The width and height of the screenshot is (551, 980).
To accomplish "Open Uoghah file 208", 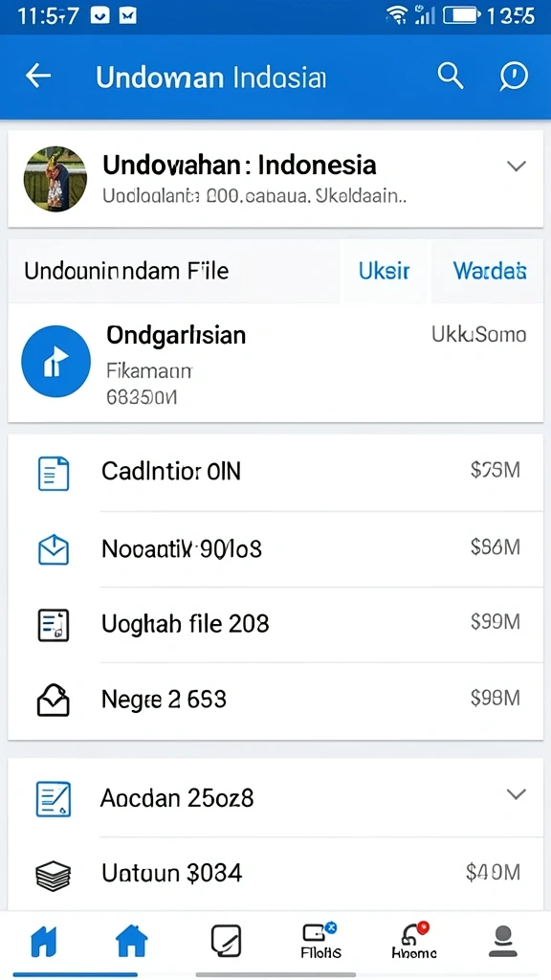I will point(275,624).
